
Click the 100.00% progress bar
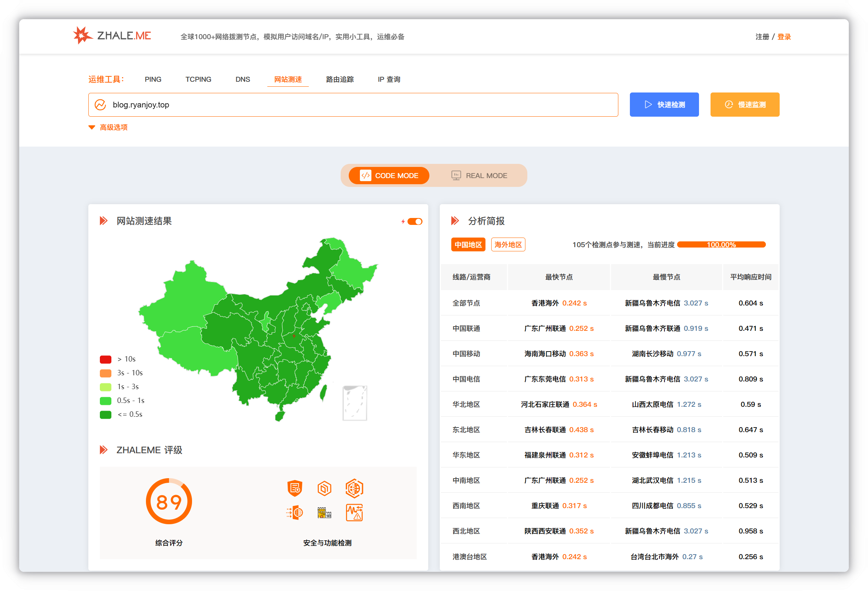[721, 245]
